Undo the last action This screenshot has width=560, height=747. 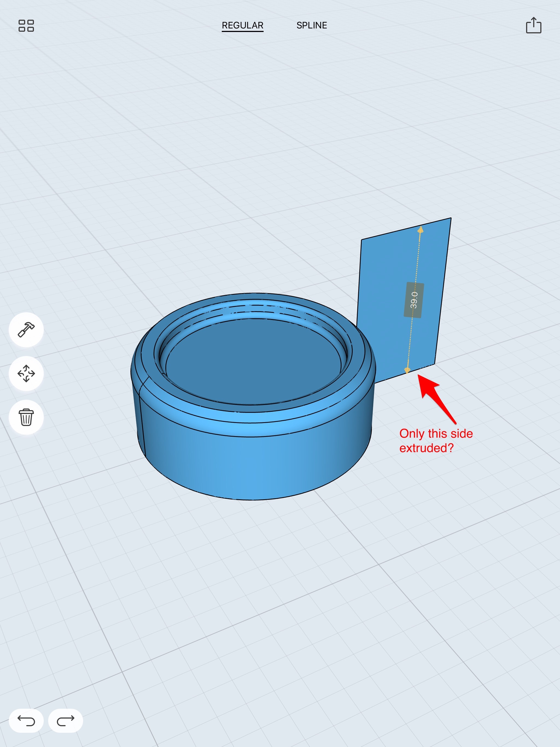26,721
